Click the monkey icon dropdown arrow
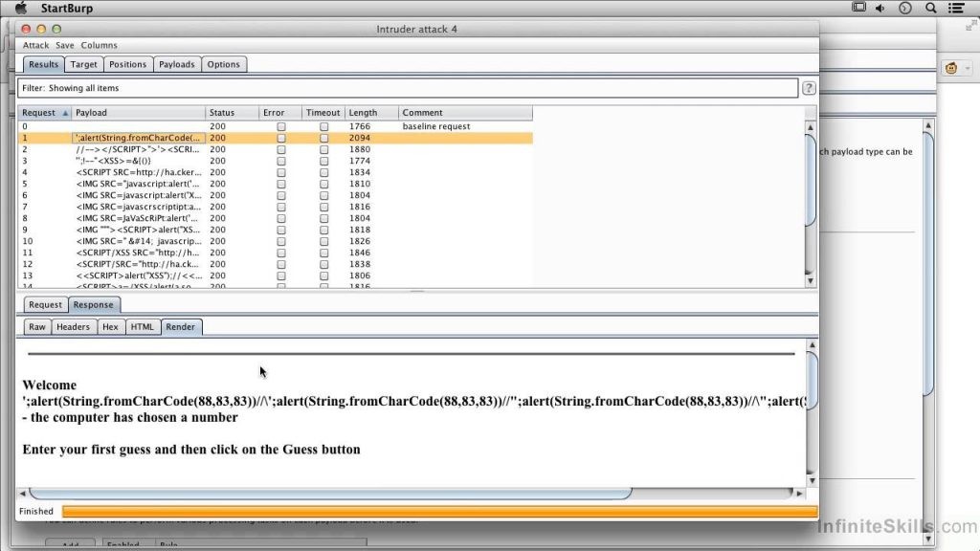 (968, 68)
